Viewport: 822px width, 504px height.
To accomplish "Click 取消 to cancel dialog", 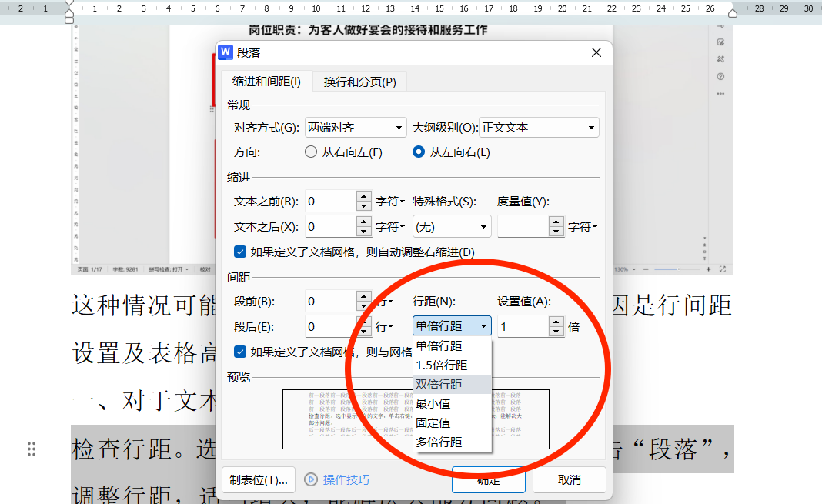I will click(570, 480).
